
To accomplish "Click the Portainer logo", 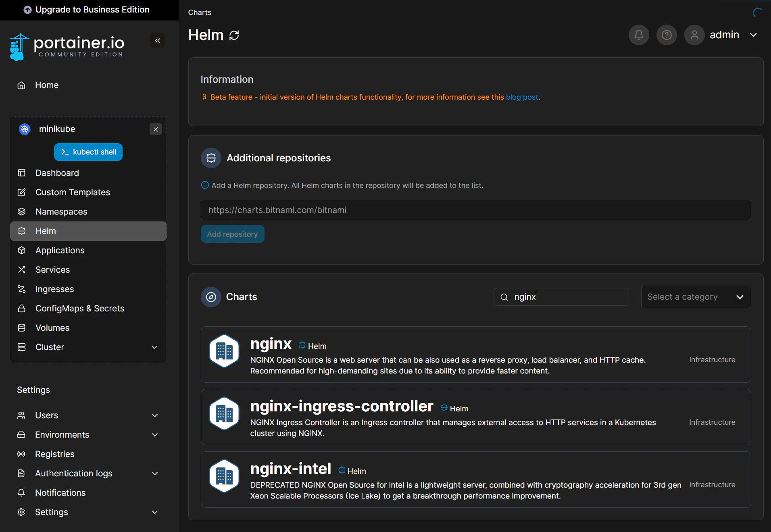I will pyautogui.click(x=67, y=47).
